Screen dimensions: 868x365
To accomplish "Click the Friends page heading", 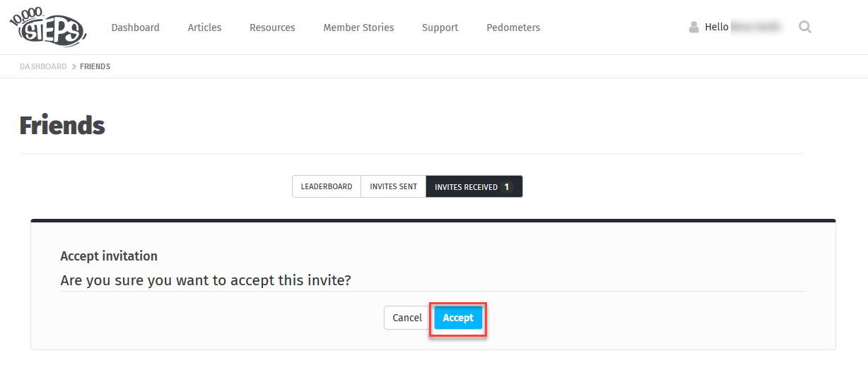I will click(x=62, y=125).
